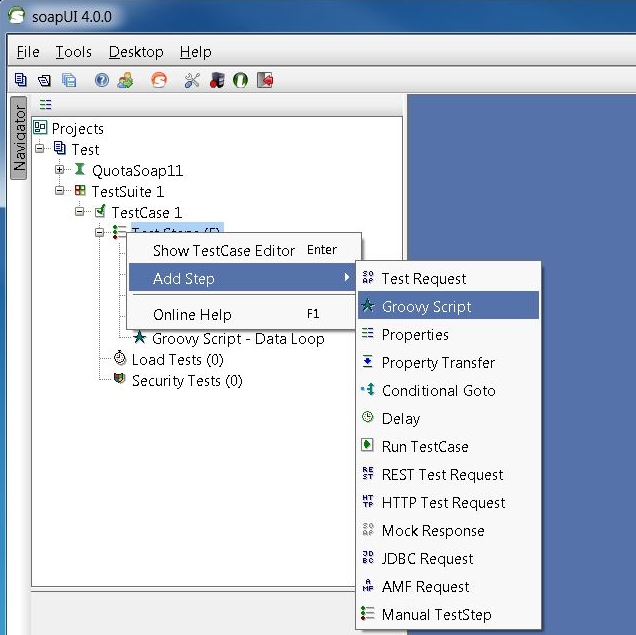Add a Manual TestStep
Viewport: 636px width, 635px height.
pyautogui.click(x=448, y=614)
